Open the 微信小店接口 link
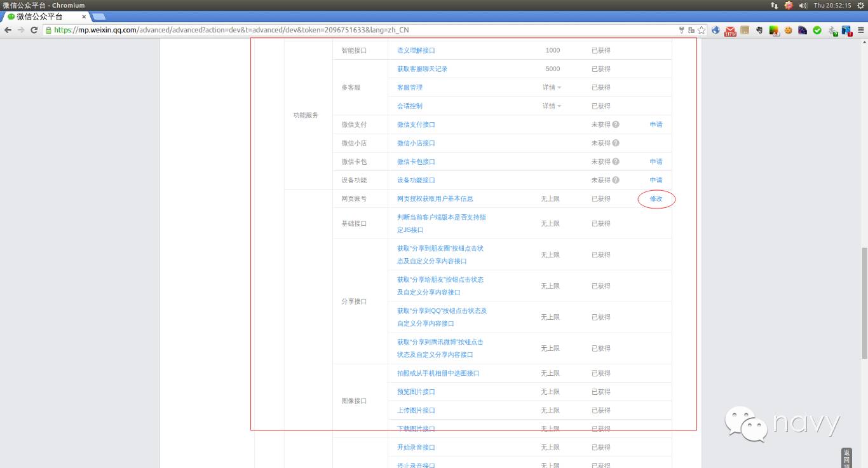This screenshot has width=868, height=468. [x=416, y=143]
